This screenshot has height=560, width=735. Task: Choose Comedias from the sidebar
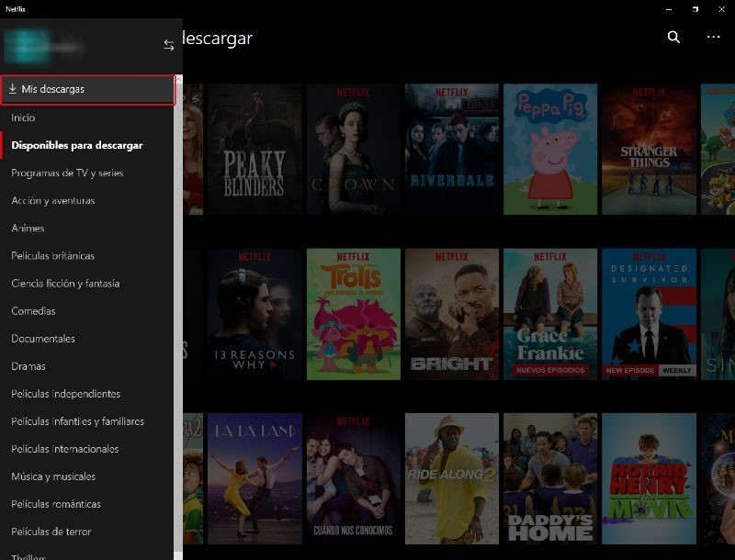click(x=35, y=310)
